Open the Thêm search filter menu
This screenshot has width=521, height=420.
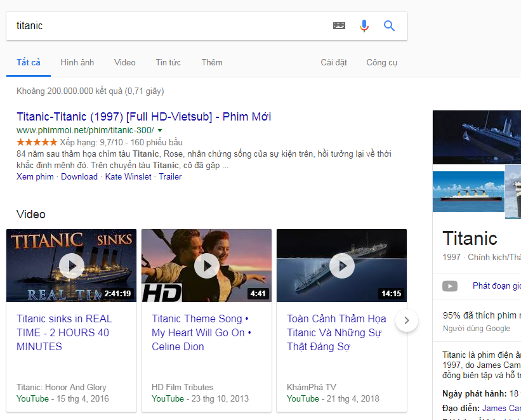pyautogui.click(x=212, y=62)
